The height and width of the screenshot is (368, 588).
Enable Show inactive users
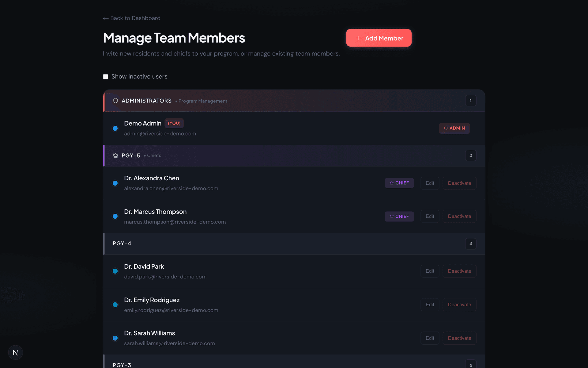105,76
